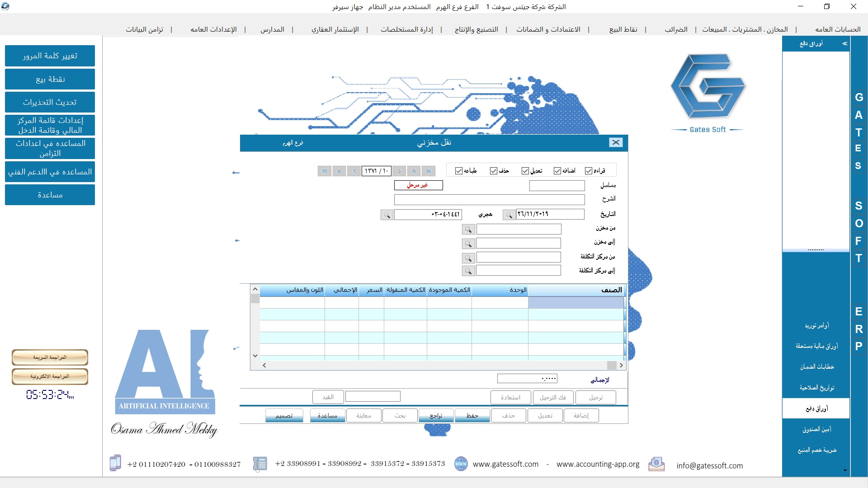The width and height of the screenshot is (868, 488).
Task: Click the ترحيل post button
Action: 596,398
